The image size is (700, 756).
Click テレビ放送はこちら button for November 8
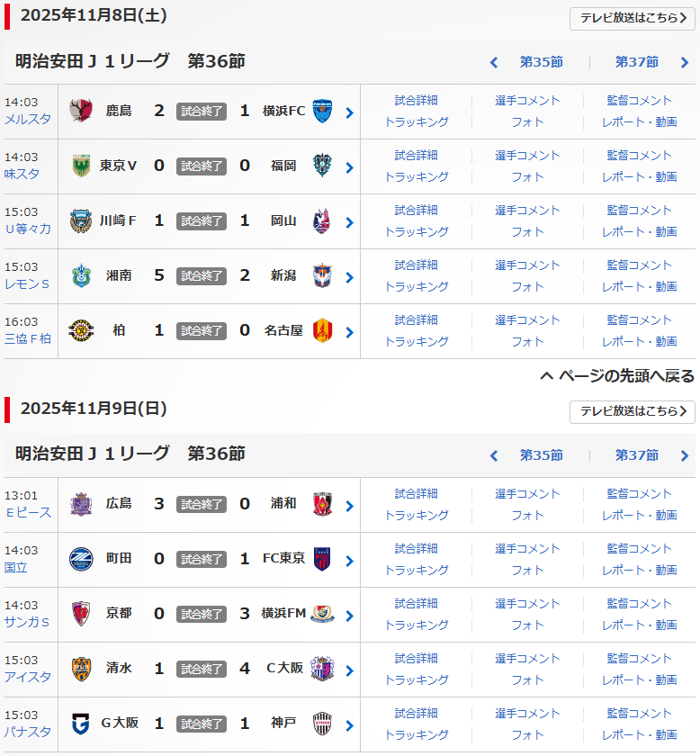[632, 19]
